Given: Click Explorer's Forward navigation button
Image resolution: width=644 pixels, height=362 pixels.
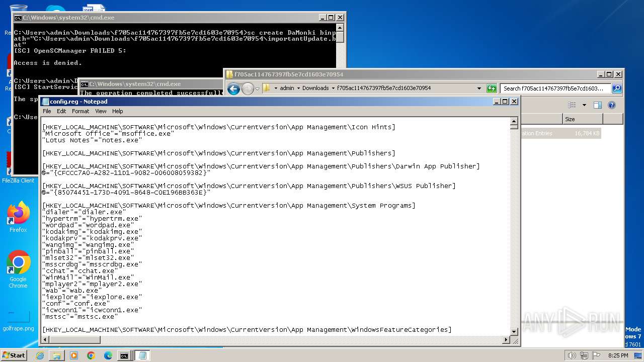Looking at the screenshot, I should 248,89.
